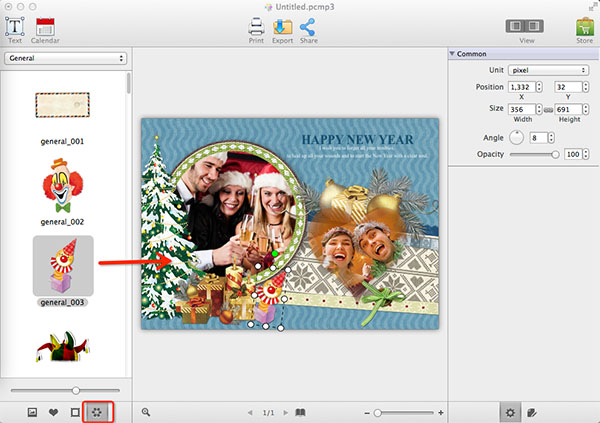Go to the next page arrow
The height and width of the screenshot is (423, 600).
click(x=284, y=412)
